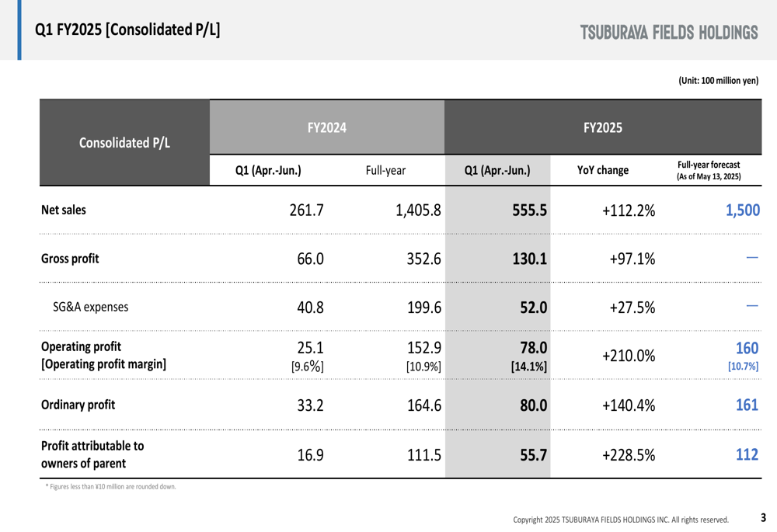The width and height of the screenshot is (777, 532).
Task: Select the FY2024 column group header
Action: [327, 127]
